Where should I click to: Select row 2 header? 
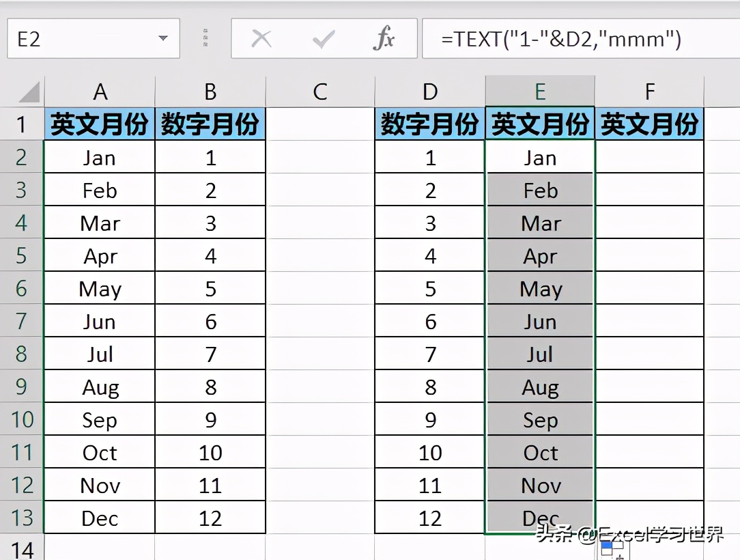(22, 157)
